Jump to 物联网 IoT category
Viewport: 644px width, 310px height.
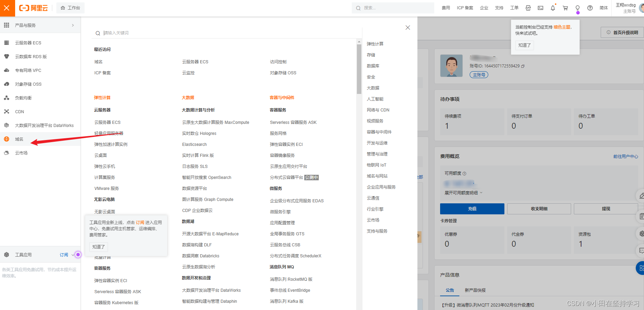click(x=376, y=165)
